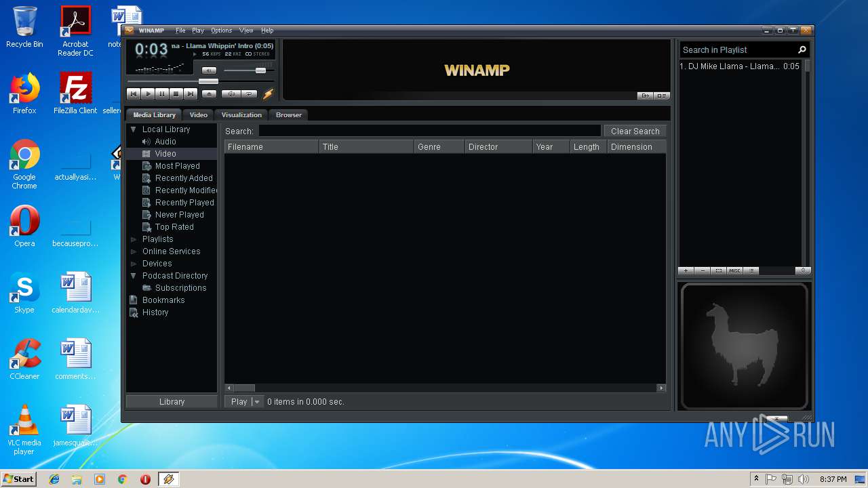
Task: Open the Recently Added view
Action: [184, 178]
